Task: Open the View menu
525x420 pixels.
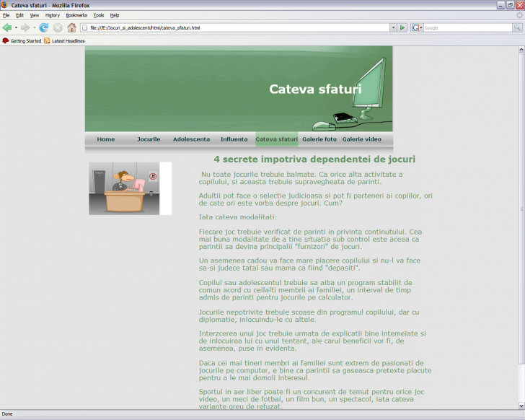Action: (35, 15)
